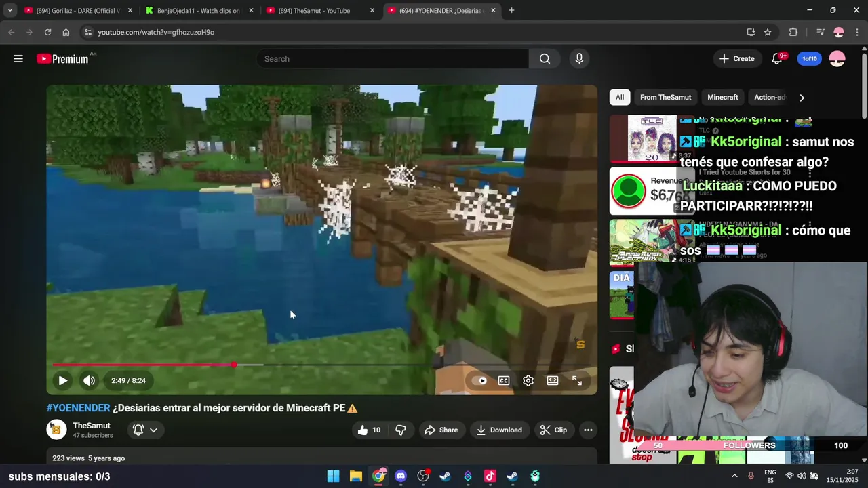Like the video with 10 likes
Image resolution: width=868 pixels, height=488 pixels.
pyautogui.click(x=369, y=430)
